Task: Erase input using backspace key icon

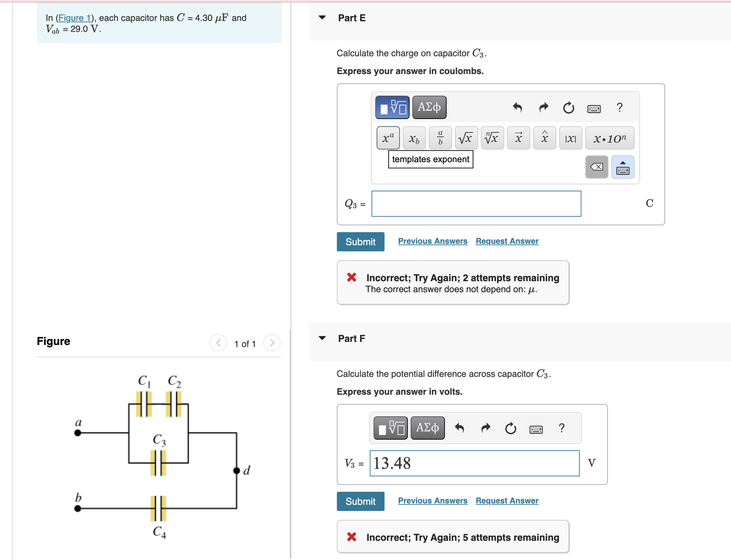Action: point(597,167)
